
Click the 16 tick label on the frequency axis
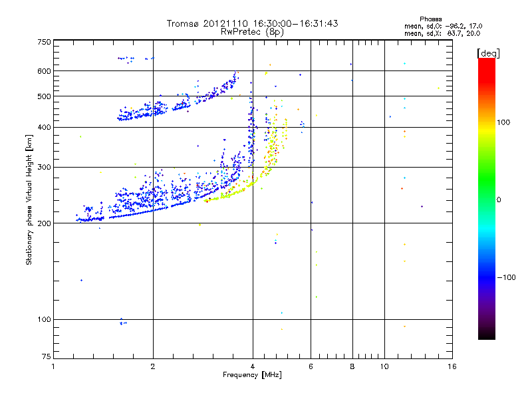[452, 366]
